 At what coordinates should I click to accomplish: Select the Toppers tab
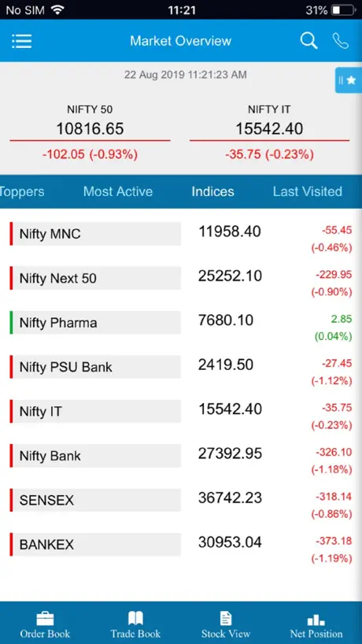click(22, 191)
